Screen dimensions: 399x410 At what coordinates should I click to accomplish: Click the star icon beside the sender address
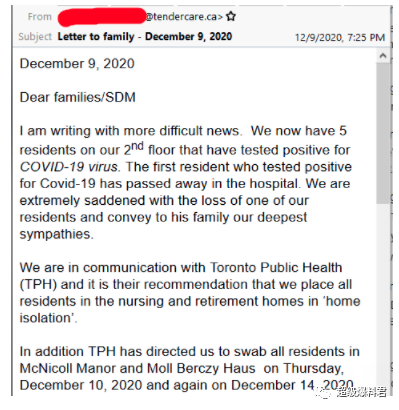[231, 16]
